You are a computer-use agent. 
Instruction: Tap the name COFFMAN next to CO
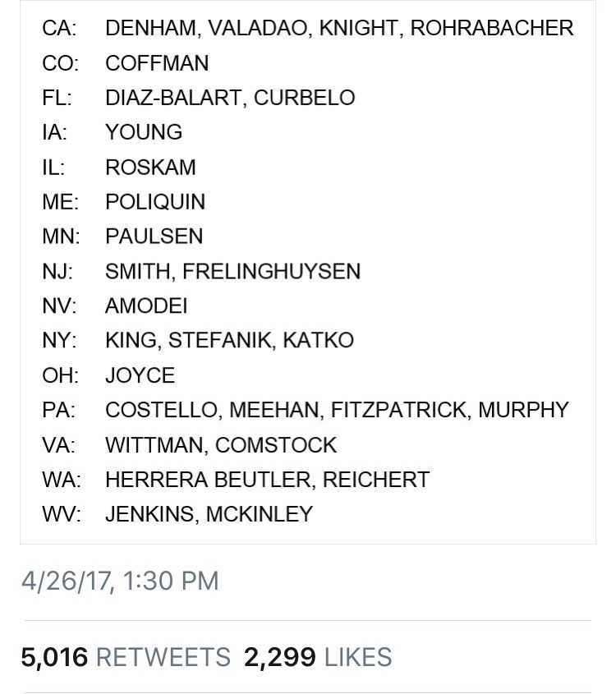[157, 63]
